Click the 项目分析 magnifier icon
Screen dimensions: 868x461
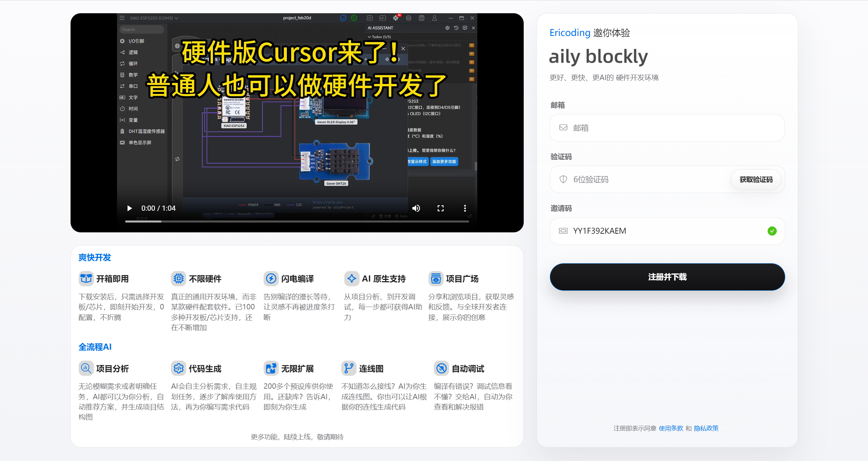(86, 368)
